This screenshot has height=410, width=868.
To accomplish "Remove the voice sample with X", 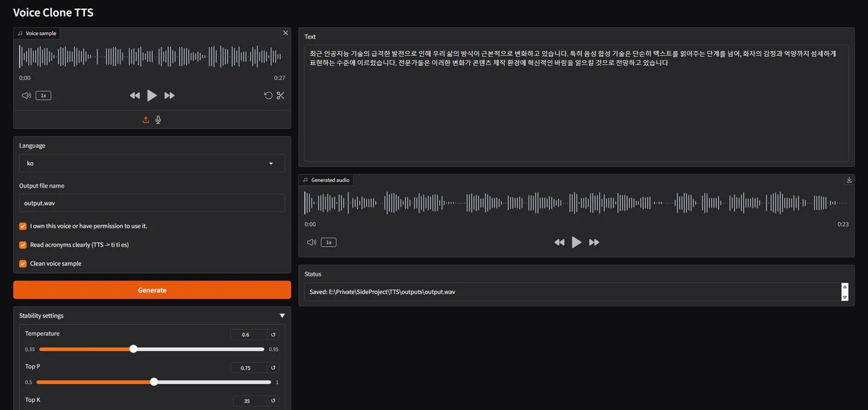I will pos(285,33).
